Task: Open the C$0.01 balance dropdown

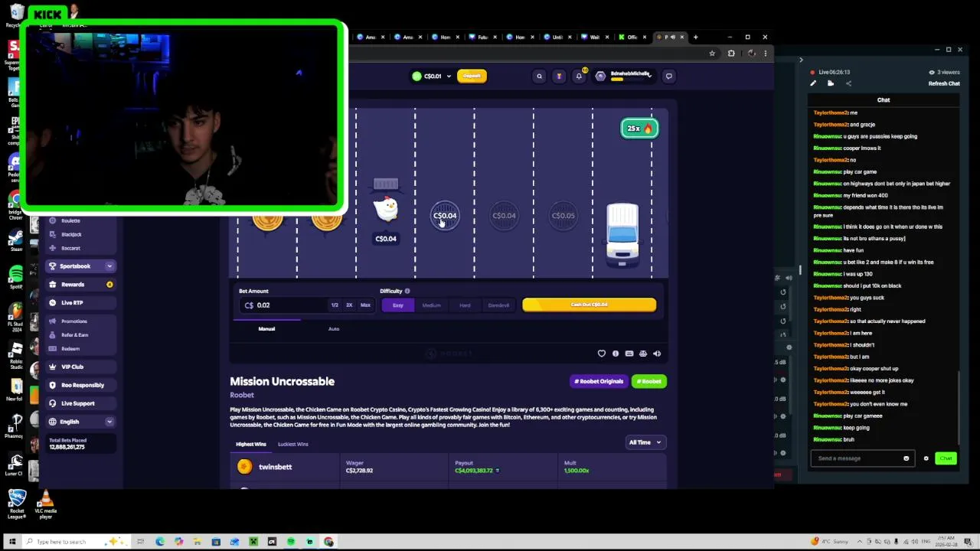Action: coord(431,76)
